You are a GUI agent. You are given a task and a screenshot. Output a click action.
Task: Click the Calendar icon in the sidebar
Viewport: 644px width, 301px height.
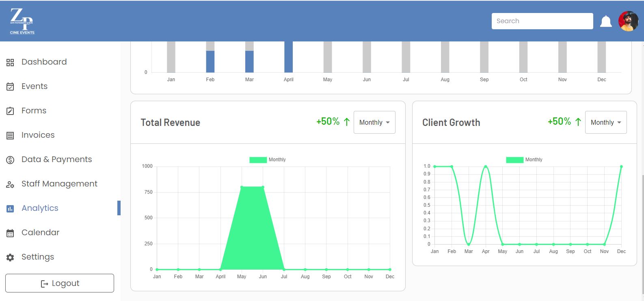[x=10, y=233]
